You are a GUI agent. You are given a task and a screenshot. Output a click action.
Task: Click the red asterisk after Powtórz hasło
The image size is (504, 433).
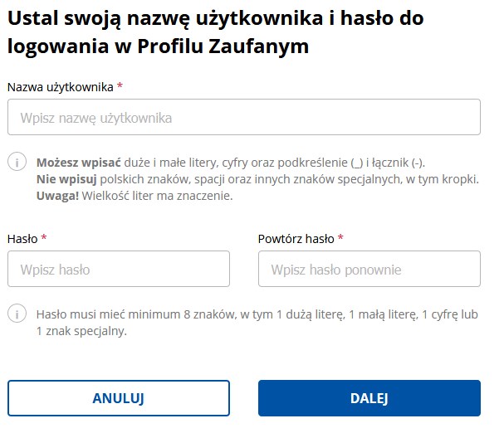(340, 237)
